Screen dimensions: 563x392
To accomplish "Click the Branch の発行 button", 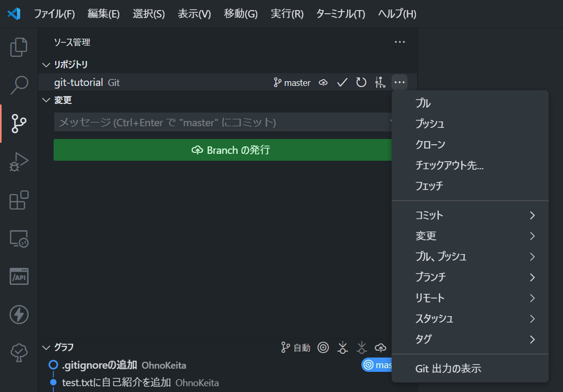I will [223, 150].
